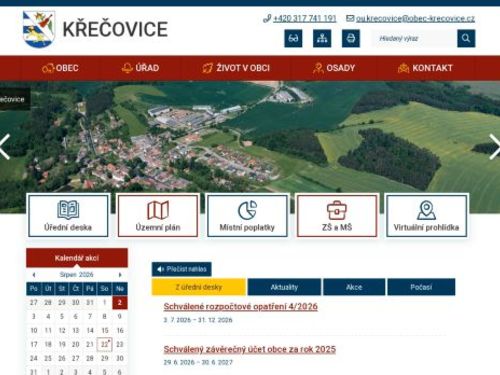Open the ŽIVOT V OBCI menu
This screenshot has width=500, height=375.
pyautogui.click(x=236, y=68)
